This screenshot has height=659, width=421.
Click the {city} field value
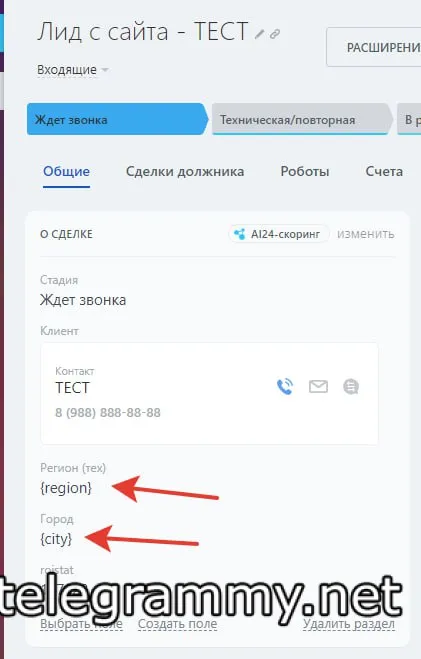coord(56,539)
